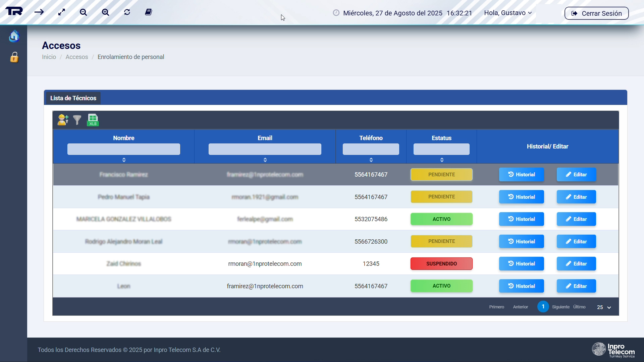Click the clock icon beside the date
Screen dimensions: 644x362
coord(336,13)
